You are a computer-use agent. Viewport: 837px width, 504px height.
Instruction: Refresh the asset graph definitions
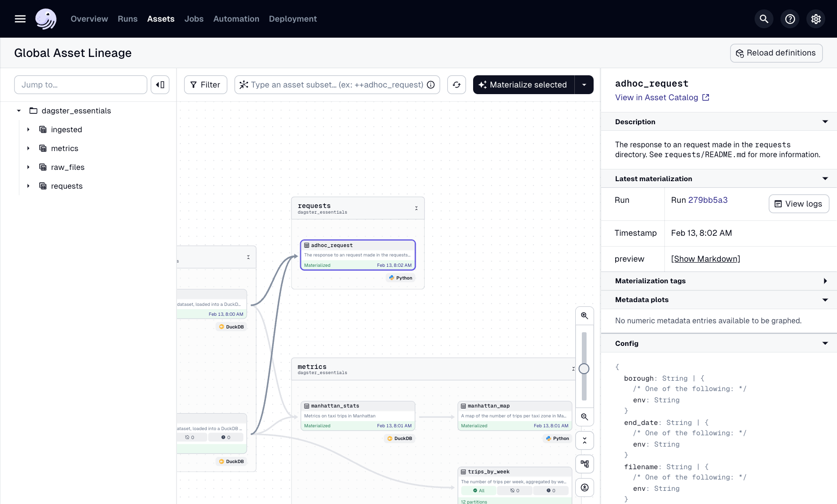point(456,85)
